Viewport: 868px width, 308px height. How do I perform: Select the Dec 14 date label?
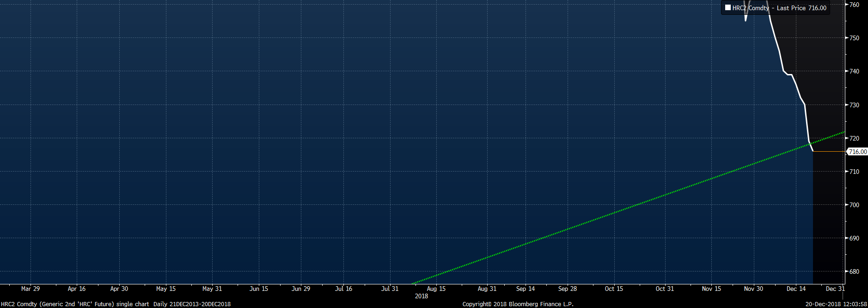click(x=796, y=289)
